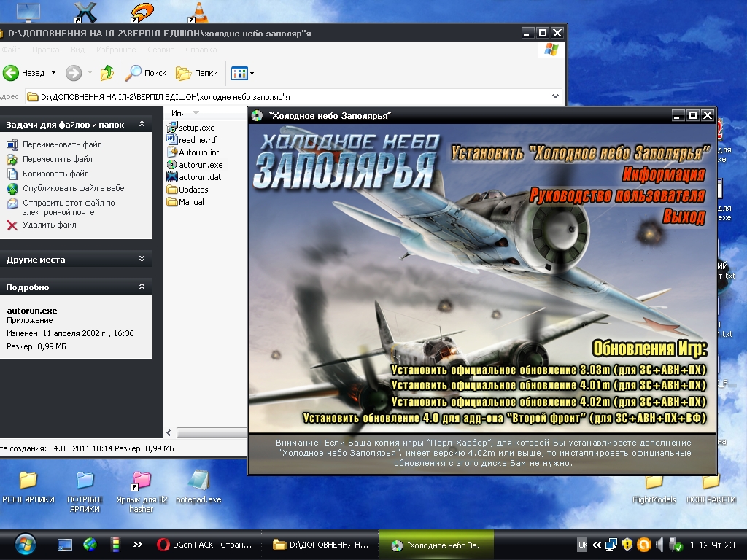Open the Views icon menu in Explorer toolbar

point(242,73)
